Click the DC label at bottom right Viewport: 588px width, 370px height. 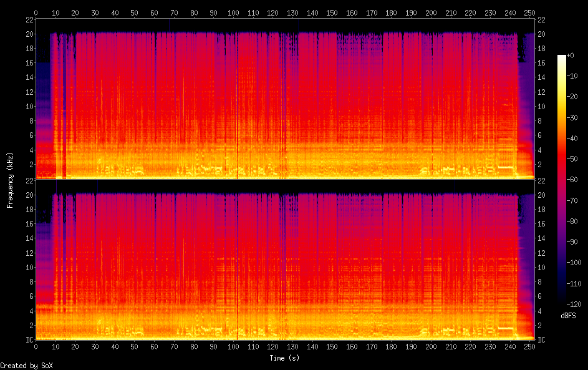click(x=542, y=340)
